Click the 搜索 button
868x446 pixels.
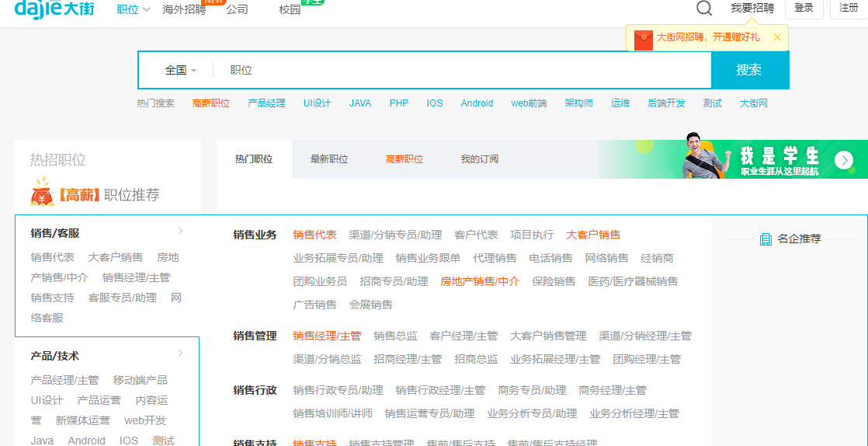click(749, 70)
